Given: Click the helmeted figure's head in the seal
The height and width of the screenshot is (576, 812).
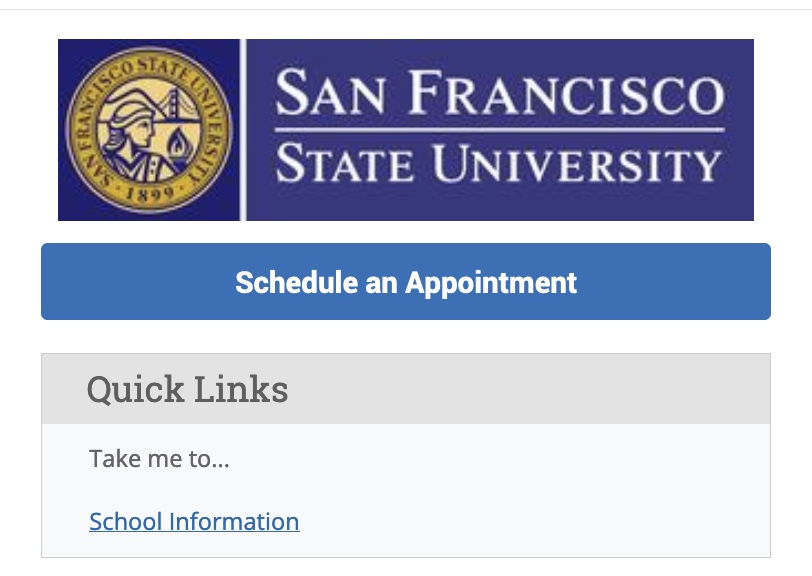Looking at the screenshot, I should coord(130,120).
